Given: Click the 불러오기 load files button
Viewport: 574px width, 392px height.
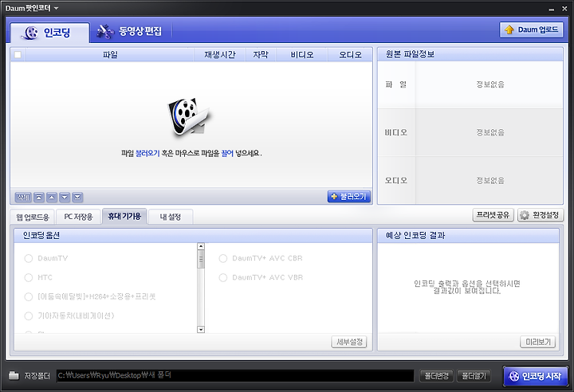Looking at the screenshot, I should coord(349,197).
